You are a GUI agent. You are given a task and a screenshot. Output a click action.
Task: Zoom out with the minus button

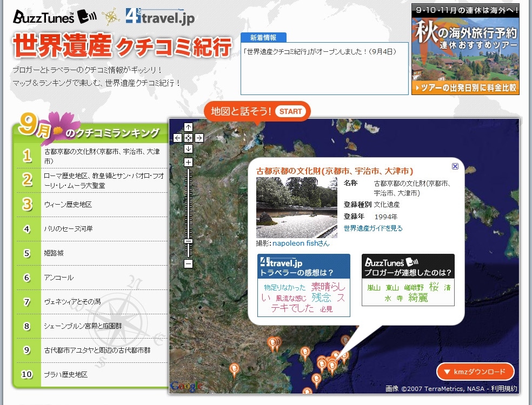(x=188, y=264)
